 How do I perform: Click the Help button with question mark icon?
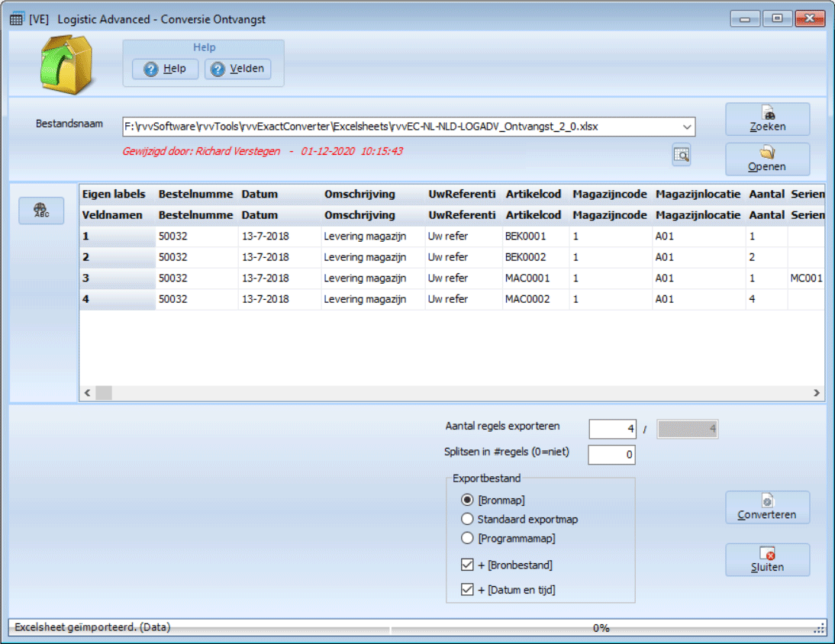click(165, 69)
